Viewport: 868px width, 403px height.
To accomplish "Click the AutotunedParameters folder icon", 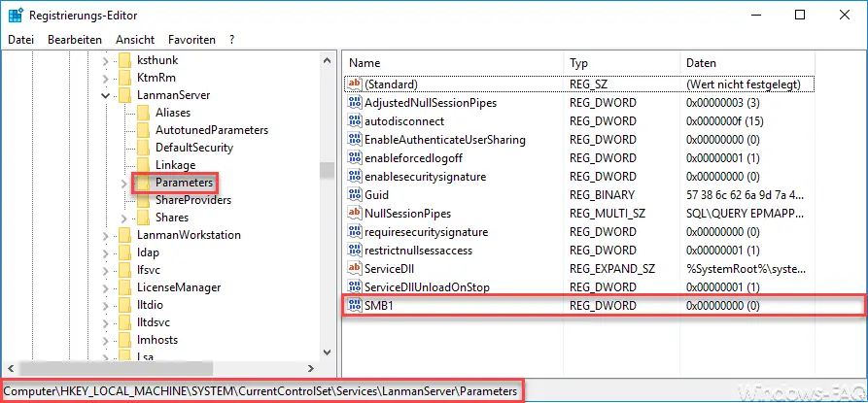I will click(x=144, y=130).
